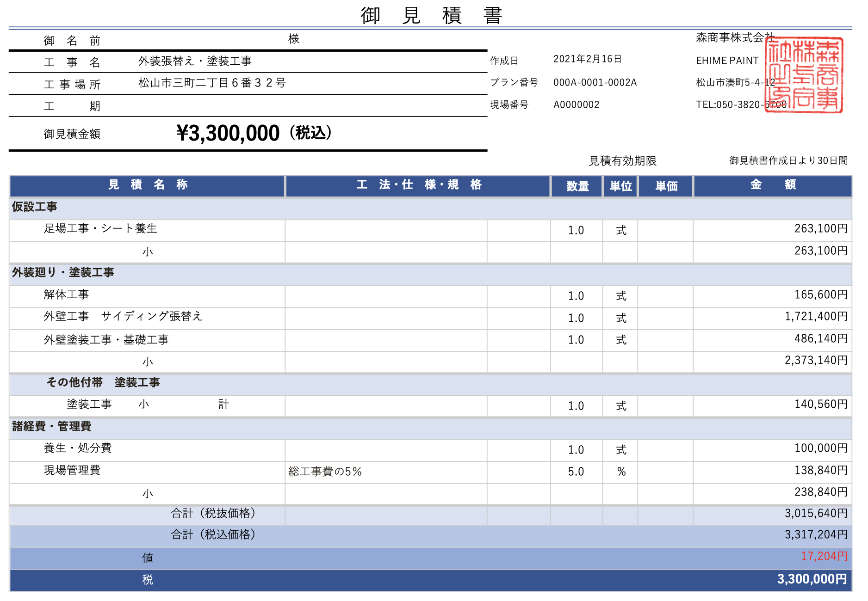Click the 諸経費・管理費 section row
868x601 pixels.
click(x=430, y=428)
